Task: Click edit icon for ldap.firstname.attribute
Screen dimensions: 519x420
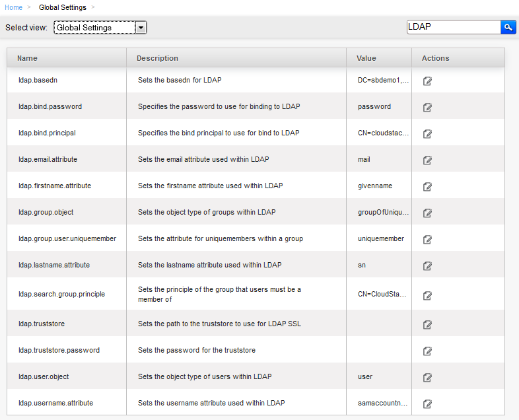Action: pos(427,187)
